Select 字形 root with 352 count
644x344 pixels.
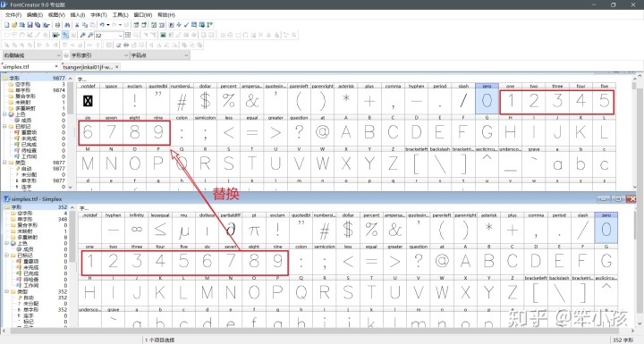(x=16, y=207)
